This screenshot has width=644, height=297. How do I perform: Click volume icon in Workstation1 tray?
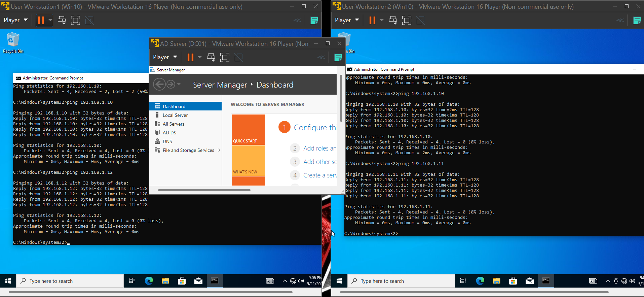click(301, 281)
